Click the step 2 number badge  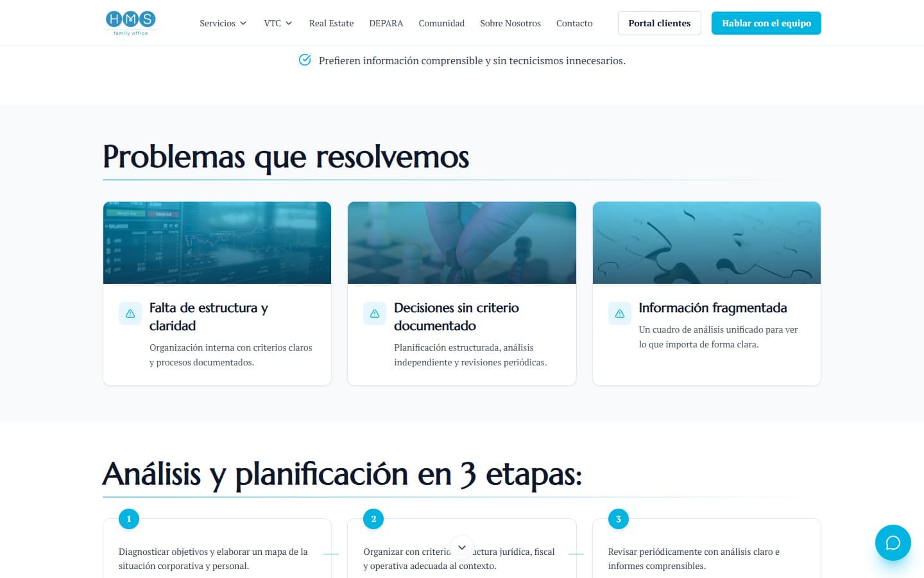(373, 519)
